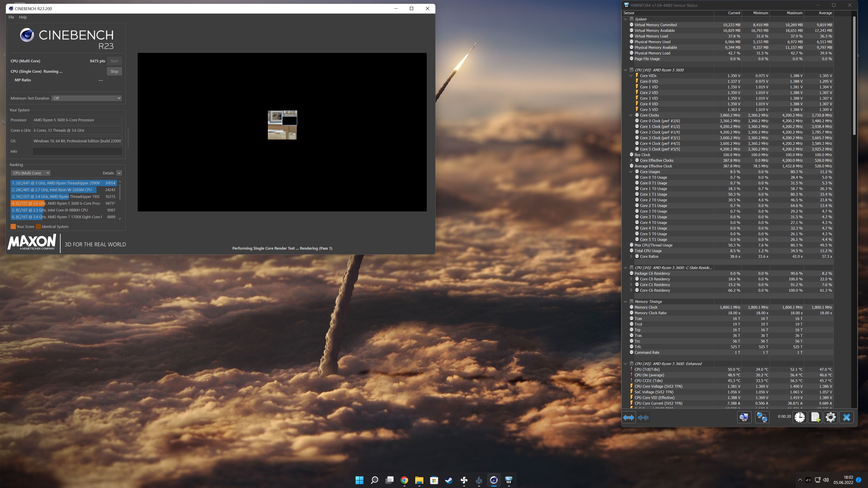This screenshot has height=488, width=868.
Task: Collapse the Core VIDs tree group
Action: point(631,76)
